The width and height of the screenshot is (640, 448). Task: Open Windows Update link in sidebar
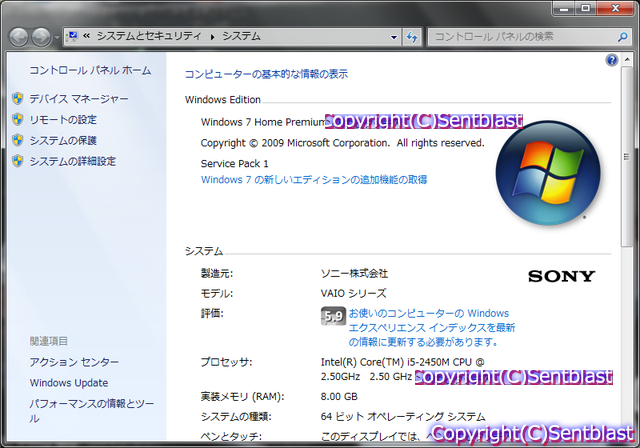pyautogui.click(x=69, y=383)
